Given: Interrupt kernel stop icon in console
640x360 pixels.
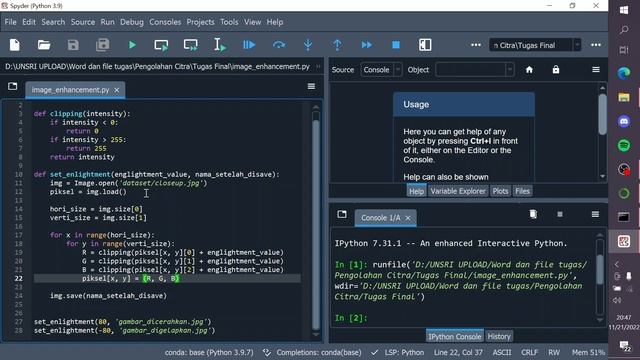Looking at the screenshot, I should point(560,214).
